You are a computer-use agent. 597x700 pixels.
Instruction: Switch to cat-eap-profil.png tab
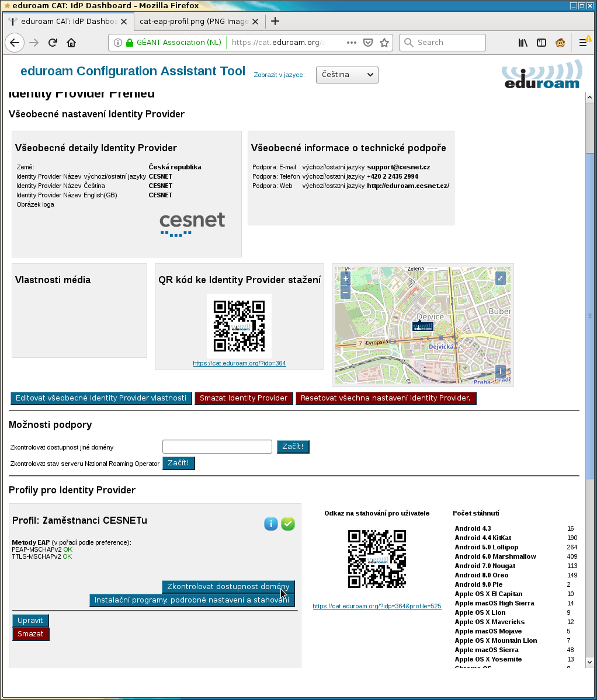coord(194,22)
